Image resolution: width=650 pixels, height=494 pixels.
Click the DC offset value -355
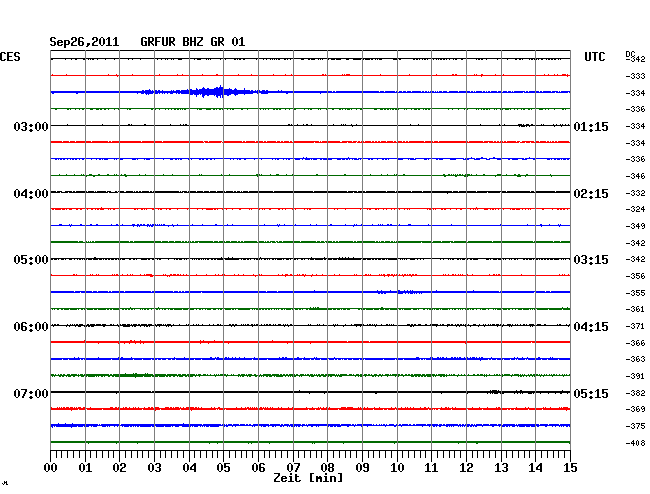click(x=635, y=293)
